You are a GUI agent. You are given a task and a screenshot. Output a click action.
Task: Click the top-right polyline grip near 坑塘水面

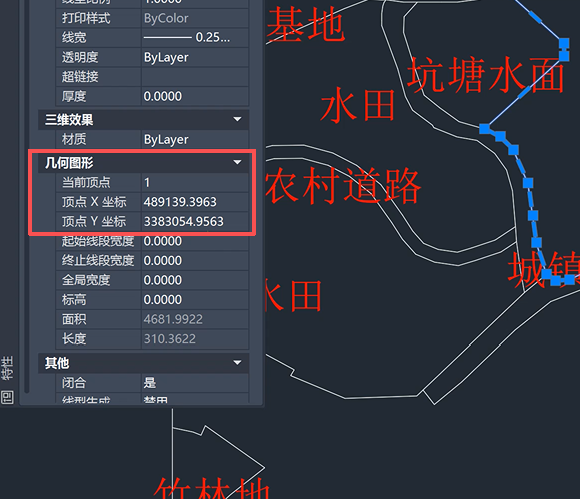[564, 43]
